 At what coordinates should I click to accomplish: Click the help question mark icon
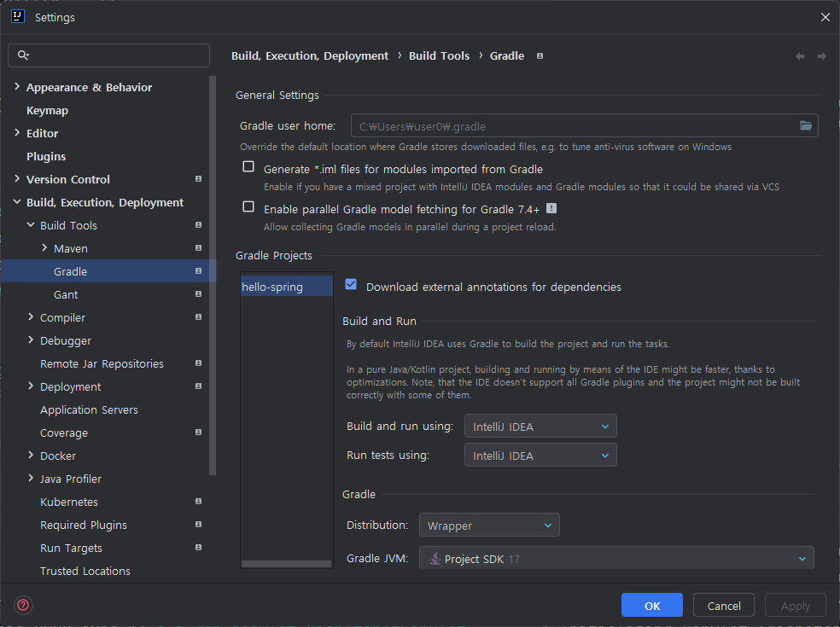23,605
